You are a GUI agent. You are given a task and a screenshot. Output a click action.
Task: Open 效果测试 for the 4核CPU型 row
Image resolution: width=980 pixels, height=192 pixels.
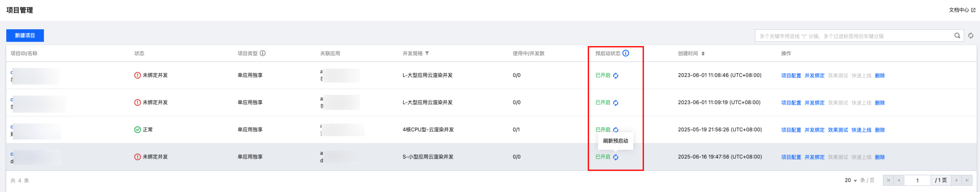(838, 130)
